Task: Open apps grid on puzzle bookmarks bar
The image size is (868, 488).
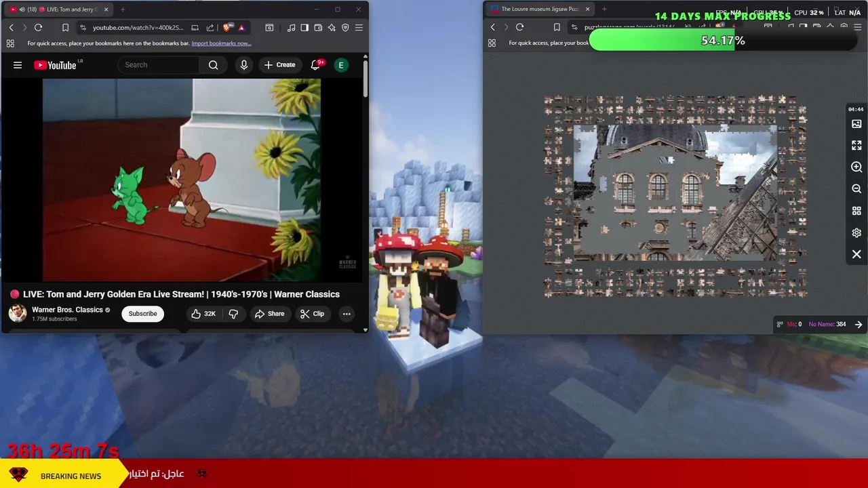Action: pos(492,43)
